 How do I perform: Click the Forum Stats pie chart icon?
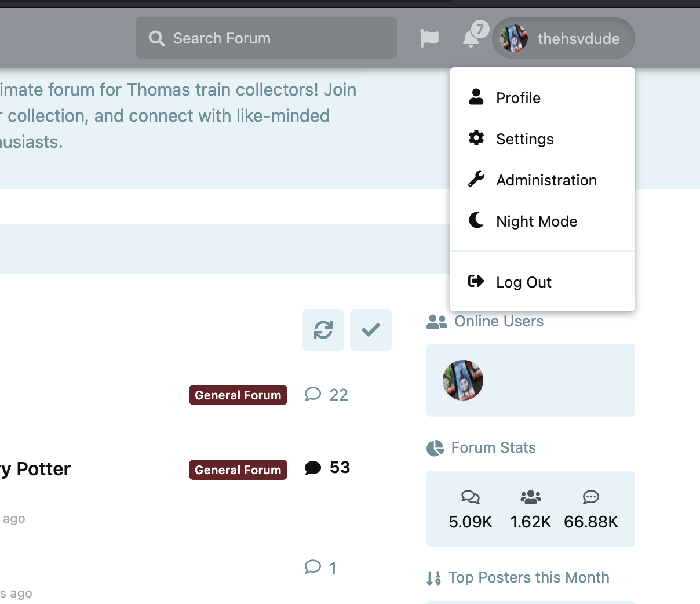pos(435,448)
